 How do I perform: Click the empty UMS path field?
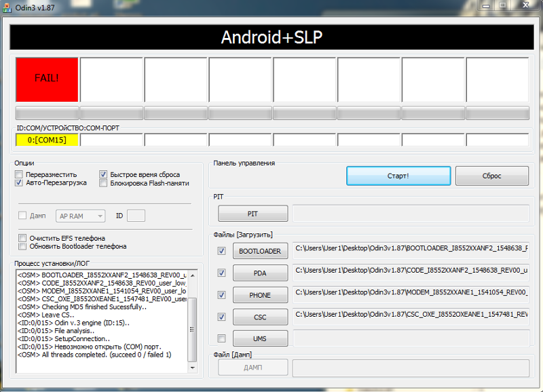click(x=411, y=338)
